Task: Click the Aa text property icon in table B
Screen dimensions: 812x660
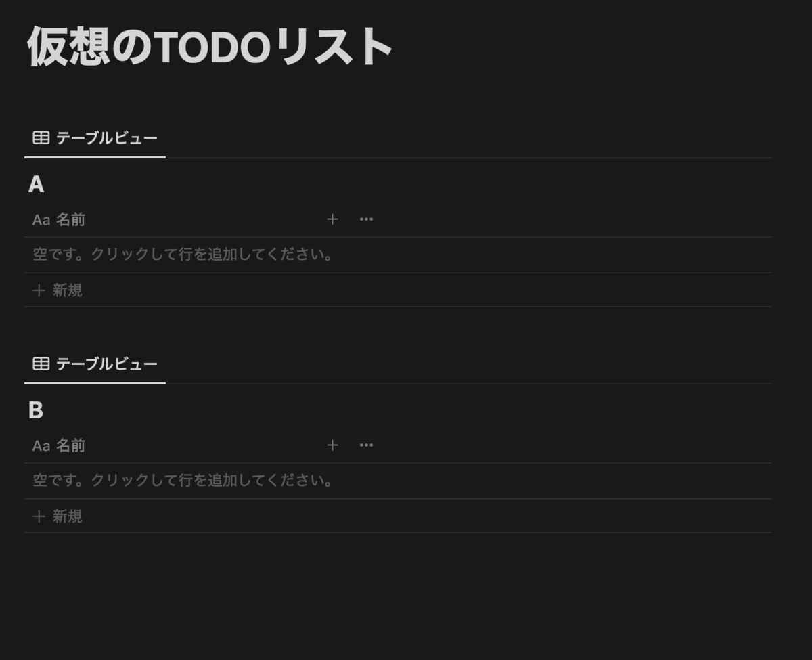Action: 42,445
